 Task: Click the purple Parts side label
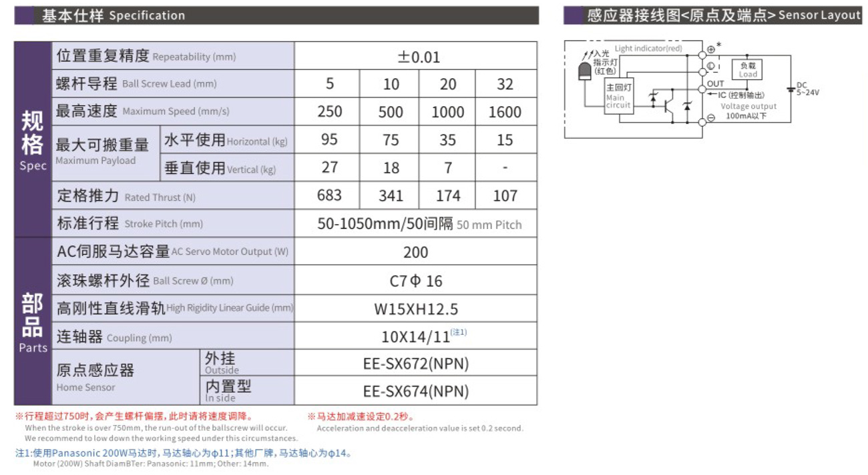point(33,321)
